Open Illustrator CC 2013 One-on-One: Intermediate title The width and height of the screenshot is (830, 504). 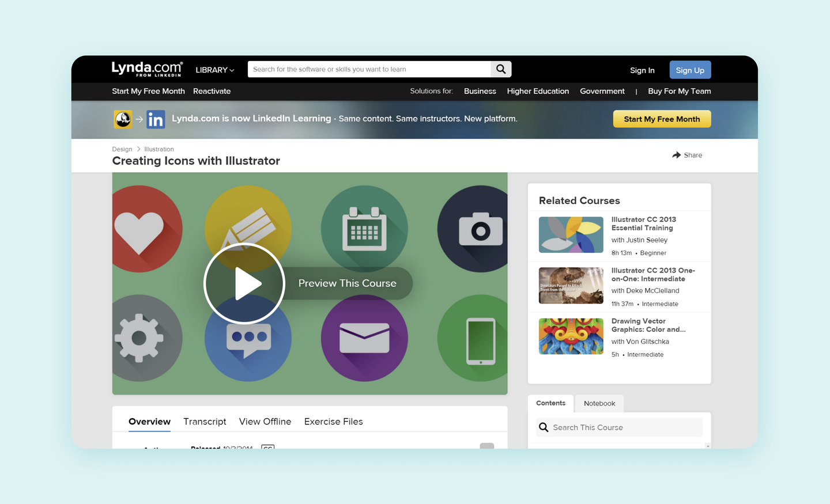(x=653, y=274)
